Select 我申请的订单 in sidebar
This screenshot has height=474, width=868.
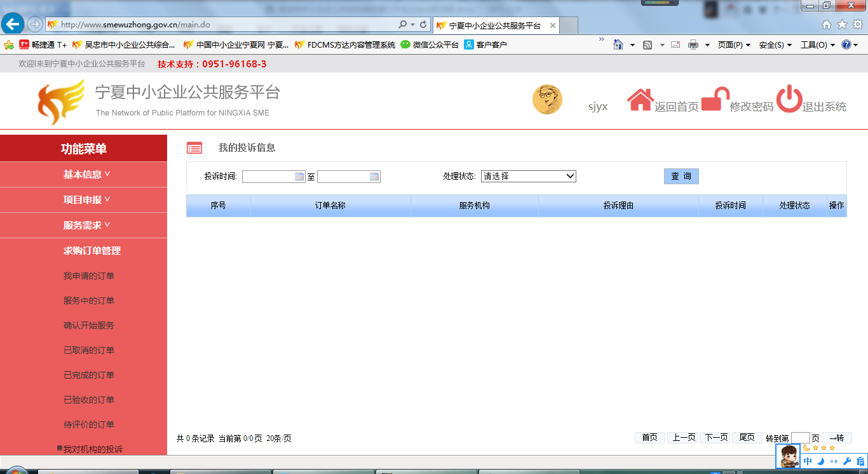pos(89,276)
